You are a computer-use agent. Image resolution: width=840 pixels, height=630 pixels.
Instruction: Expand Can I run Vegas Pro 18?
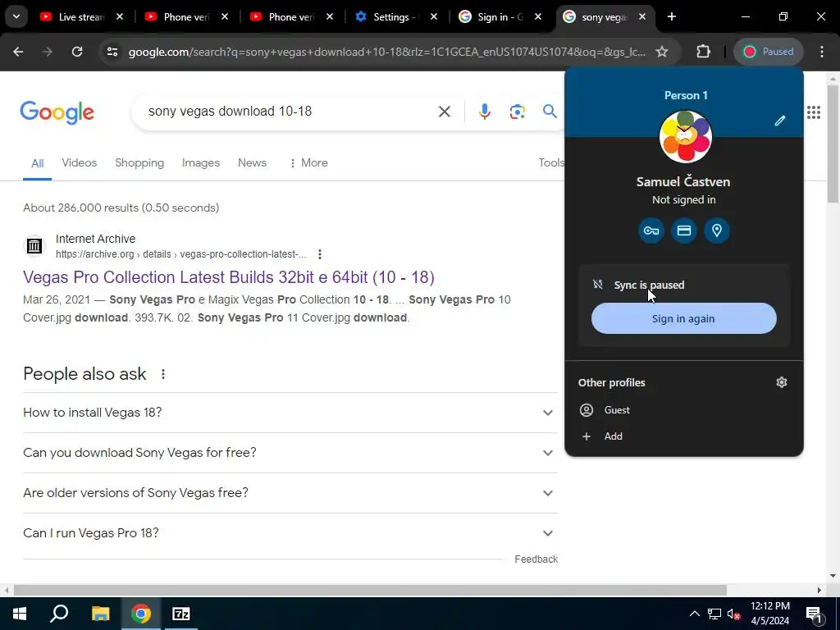290,533
